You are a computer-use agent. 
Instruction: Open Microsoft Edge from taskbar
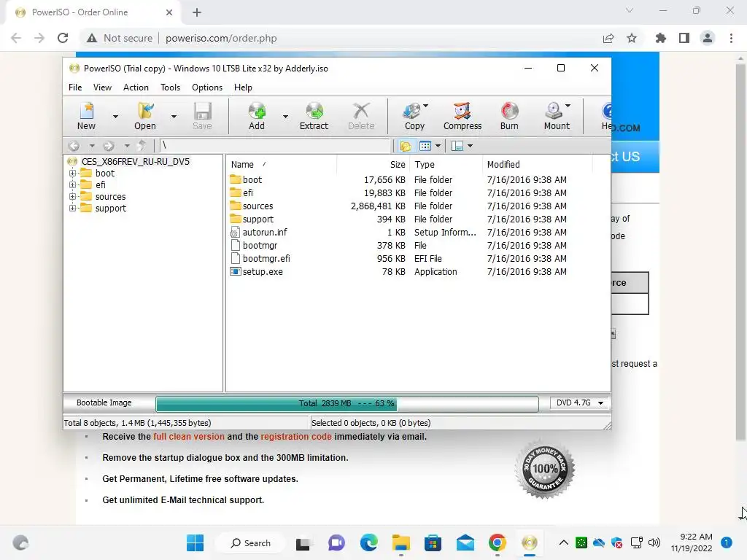(x=368, y=542)
